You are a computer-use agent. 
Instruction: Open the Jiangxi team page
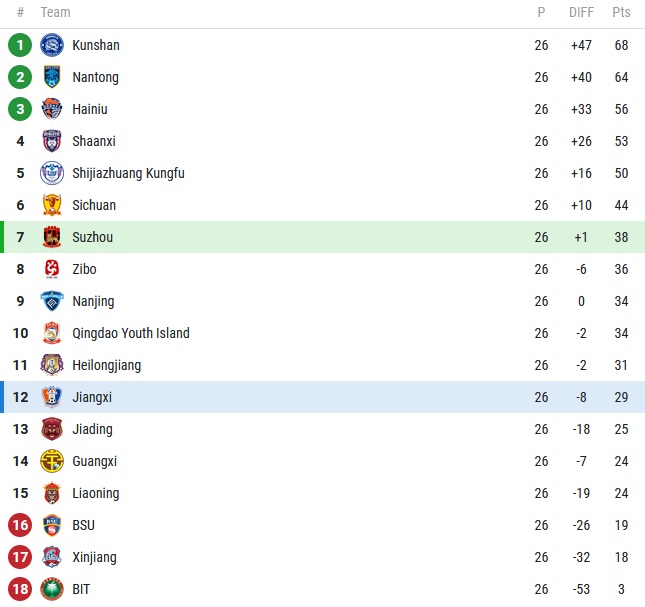[92, 397]
